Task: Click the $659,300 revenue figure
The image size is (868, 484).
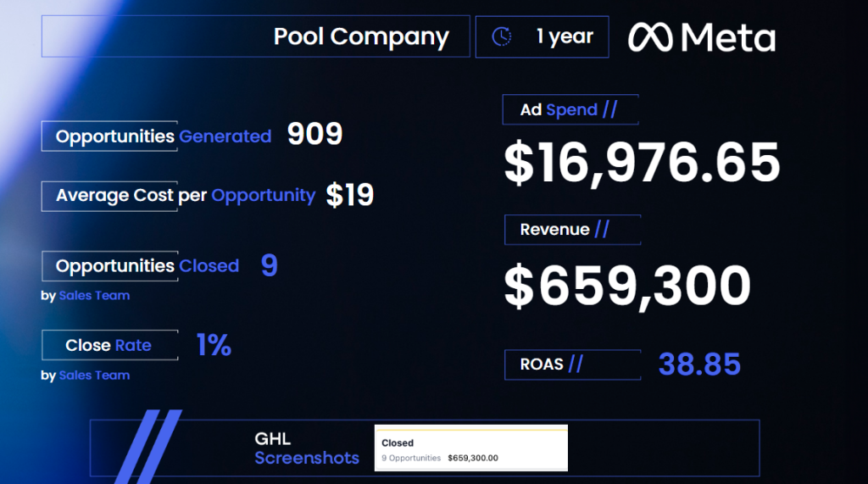Action: [x=627, y=286]
